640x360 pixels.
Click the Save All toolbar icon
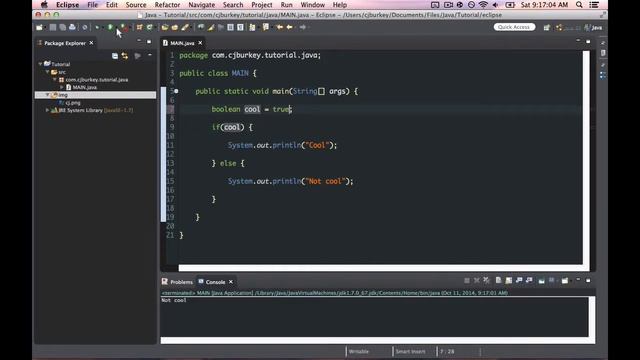[x=62, y=27]
